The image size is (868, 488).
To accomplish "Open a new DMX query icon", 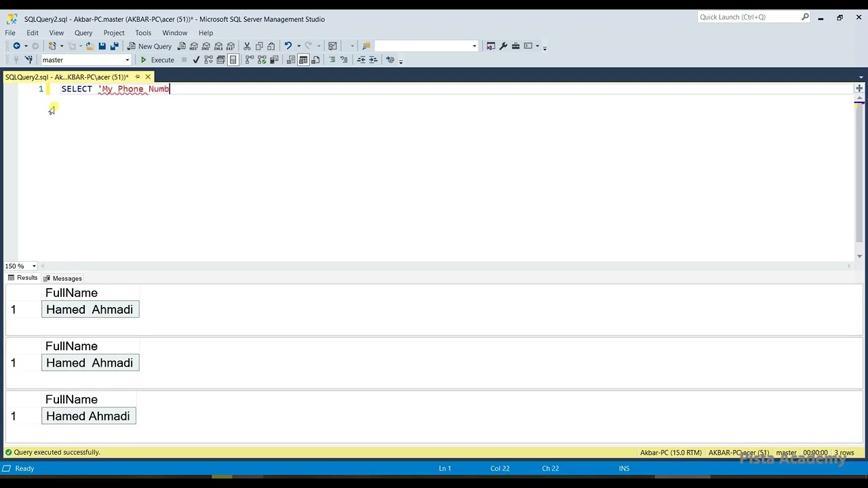I will (x=206, y=46).
